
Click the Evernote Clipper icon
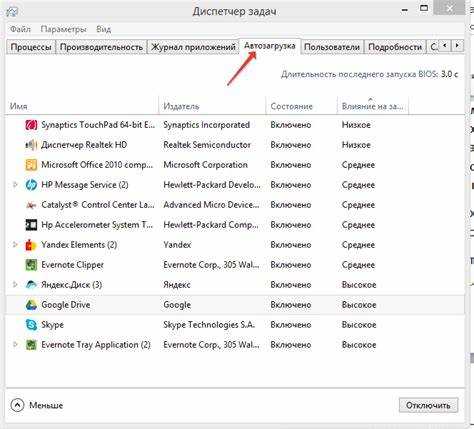(31, 265)
